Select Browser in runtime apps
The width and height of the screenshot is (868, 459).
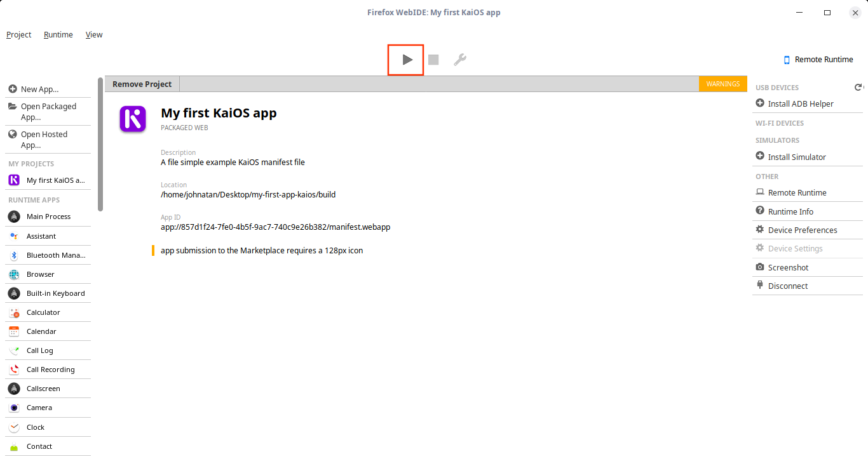click(48, 274)
